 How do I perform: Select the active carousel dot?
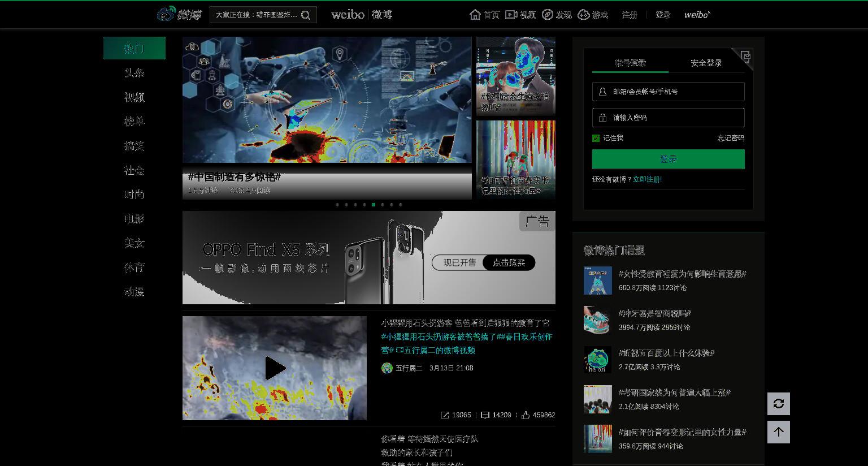(x=374, y=205)
